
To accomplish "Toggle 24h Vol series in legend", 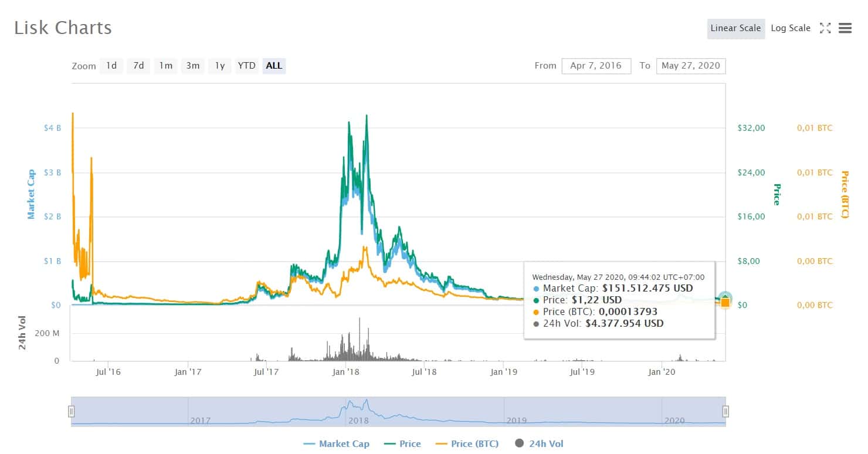I will [538, 443].
